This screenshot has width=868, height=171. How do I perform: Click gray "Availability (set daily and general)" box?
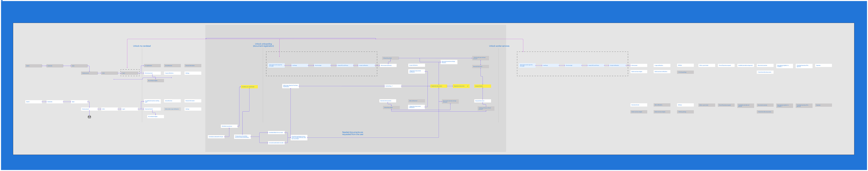pos(746,106)
